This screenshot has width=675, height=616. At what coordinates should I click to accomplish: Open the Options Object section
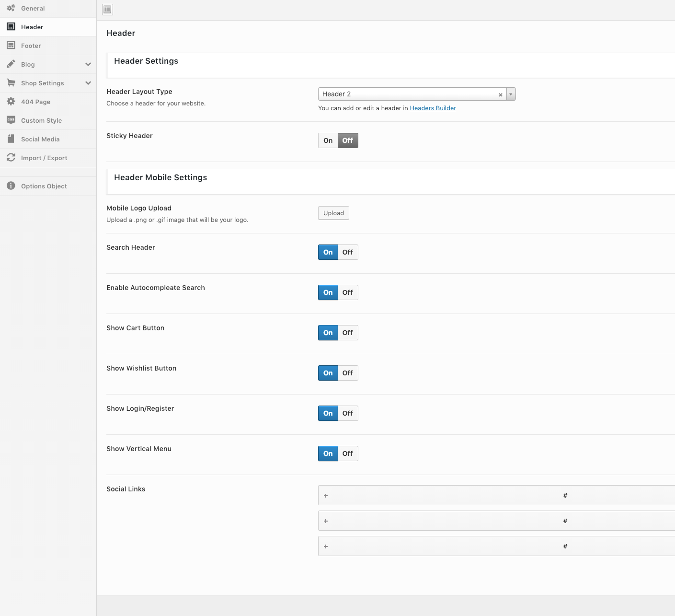pos(44,186)
